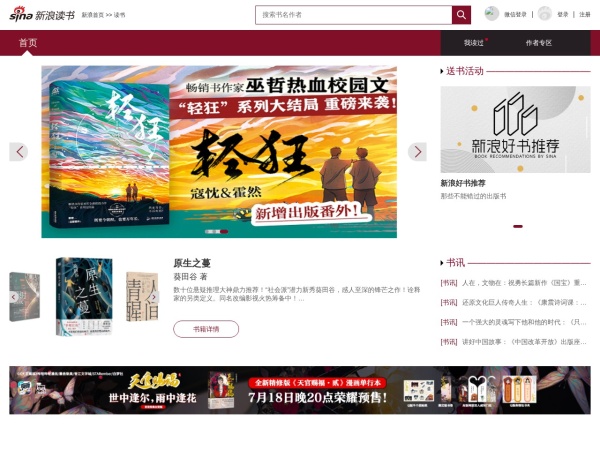600x450 pixels.
Task: Click left arrow on book carousel
Action: coord(14,297)
